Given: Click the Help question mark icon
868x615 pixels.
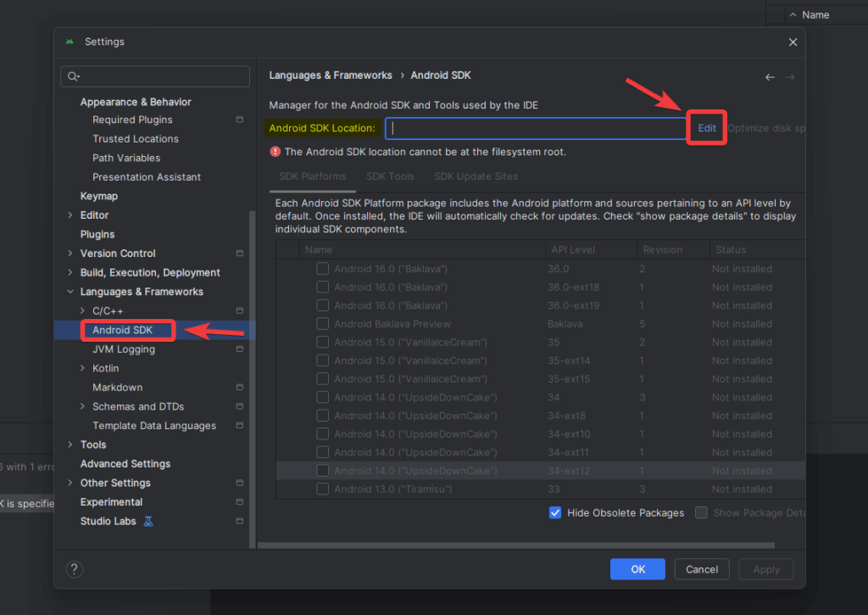Looking at the screenshot, I should [x=74, y=569].
